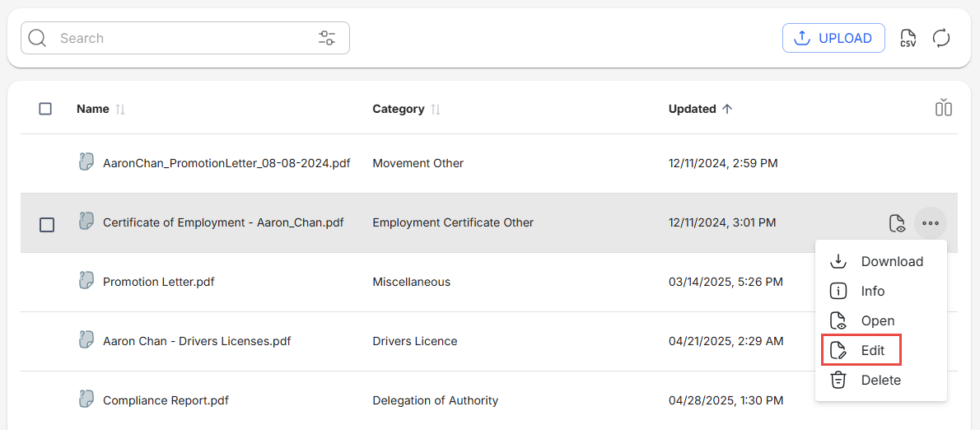980x430 pixels.
Task: Toggle the select-all checkbox in the header
Action: (x=45, y=109)
